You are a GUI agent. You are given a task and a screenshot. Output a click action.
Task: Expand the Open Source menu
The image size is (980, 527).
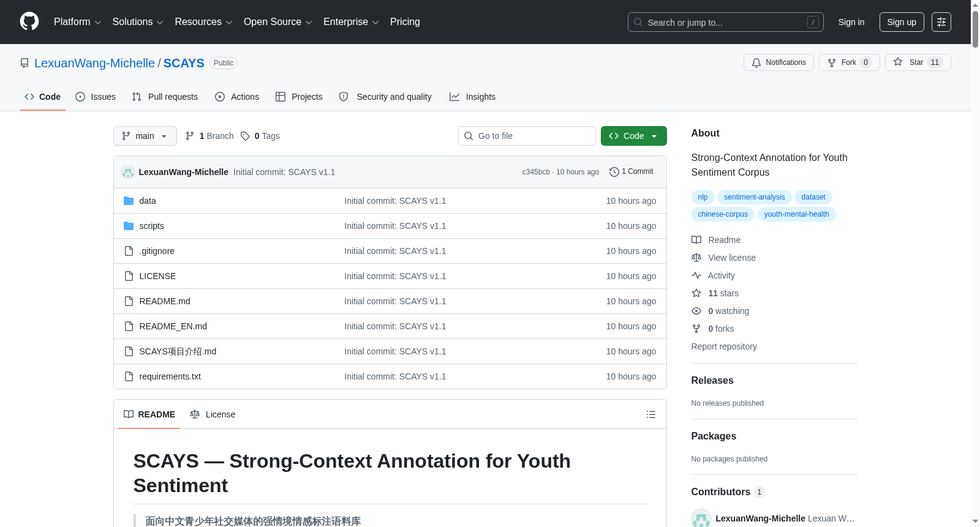tap(278, 22)
